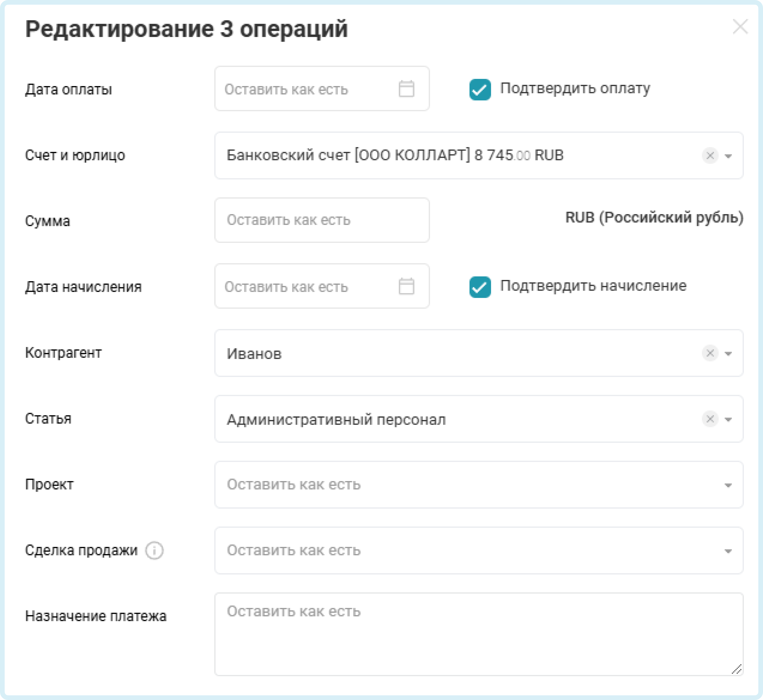Uncheck Подтвердить оплату checkbox

coord(480,90)
